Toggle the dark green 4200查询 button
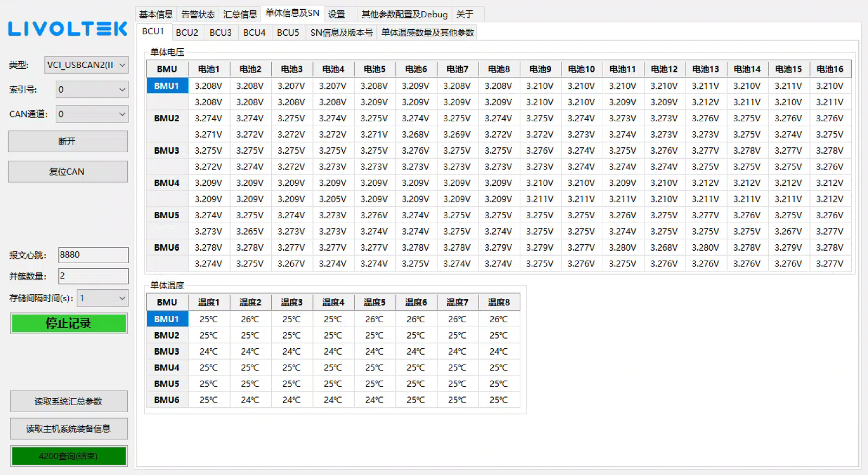 pos(69,456)
